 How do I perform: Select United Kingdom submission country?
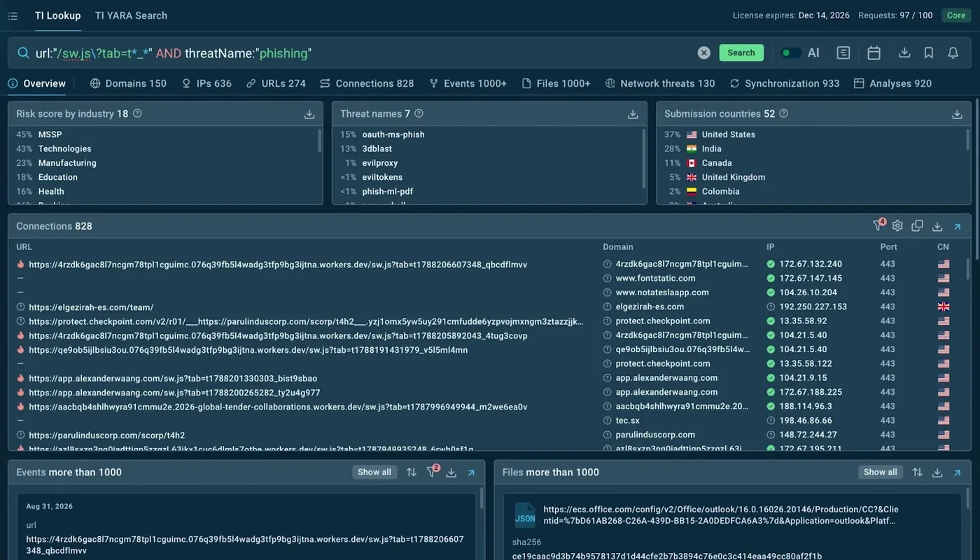734,177
